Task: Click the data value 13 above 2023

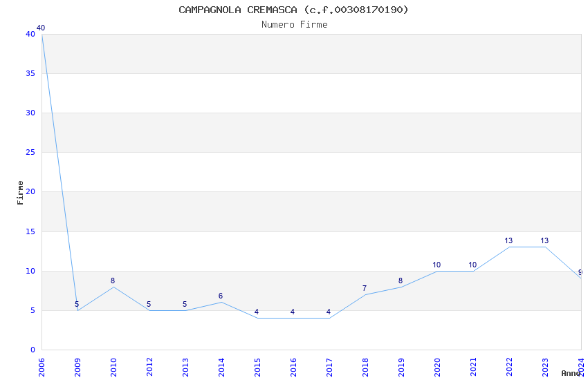Action: [544, 240]
